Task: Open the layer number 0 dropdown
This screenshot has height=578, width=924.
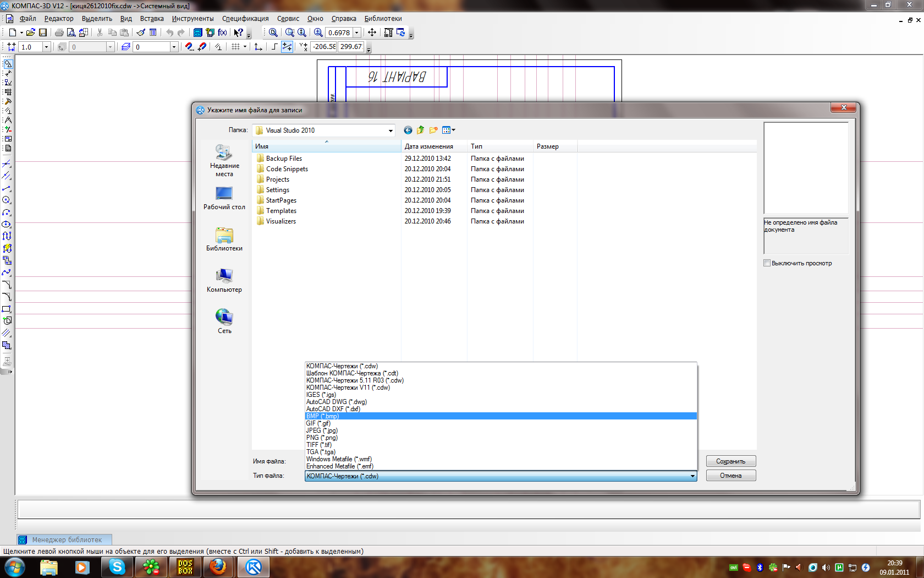Action: (174, 47)
